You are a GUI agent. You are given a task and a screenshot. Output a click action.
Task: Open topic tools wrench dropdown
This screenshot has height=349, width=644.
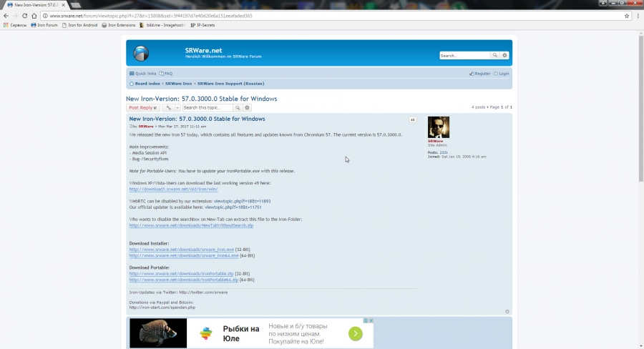click(171, 107)
